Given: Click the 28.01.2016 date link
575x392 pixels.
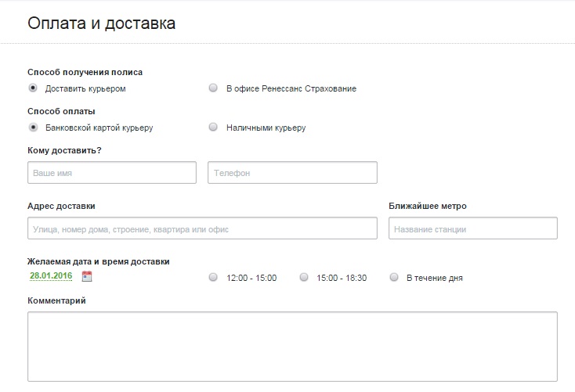Looking at the screenshot, I should (51, 276).
